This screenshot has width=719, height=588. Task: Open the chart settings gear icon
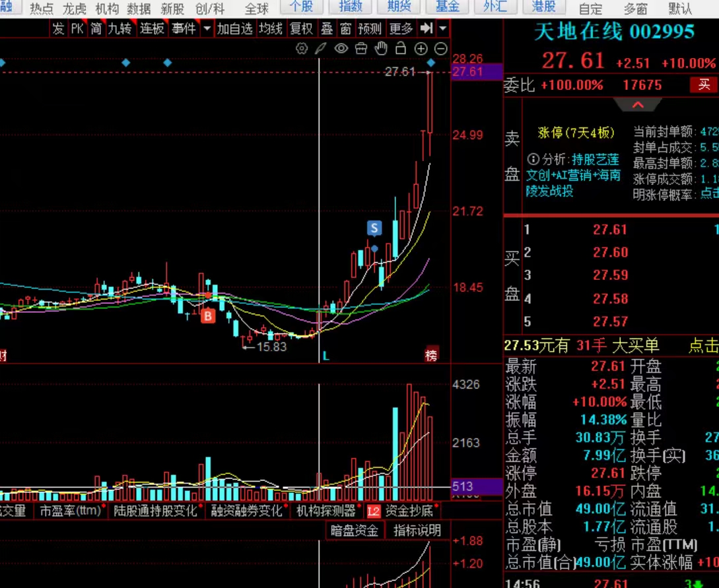click(x=301, y=48)
